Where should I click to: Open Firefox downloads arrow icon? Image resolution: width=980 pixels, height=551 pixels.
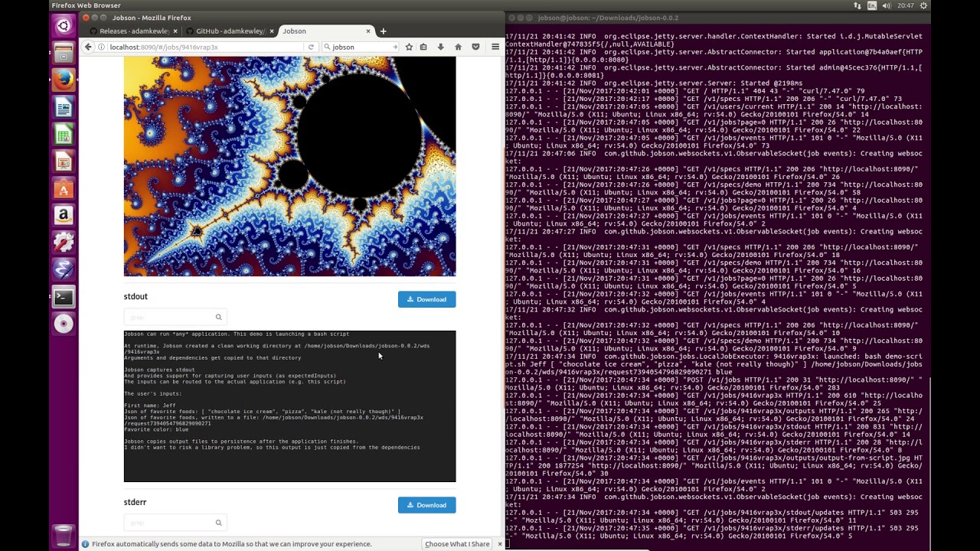tap(440, 47)
